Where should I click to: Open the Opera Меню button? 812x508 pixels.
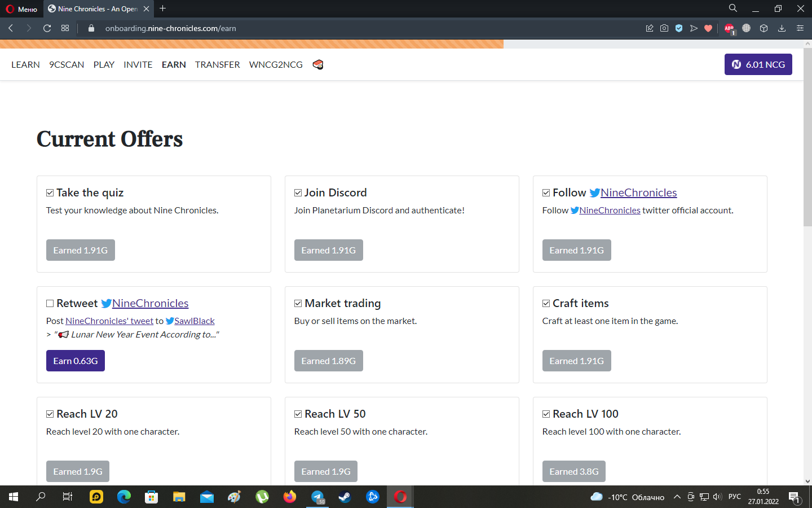(x=21, y=8)
